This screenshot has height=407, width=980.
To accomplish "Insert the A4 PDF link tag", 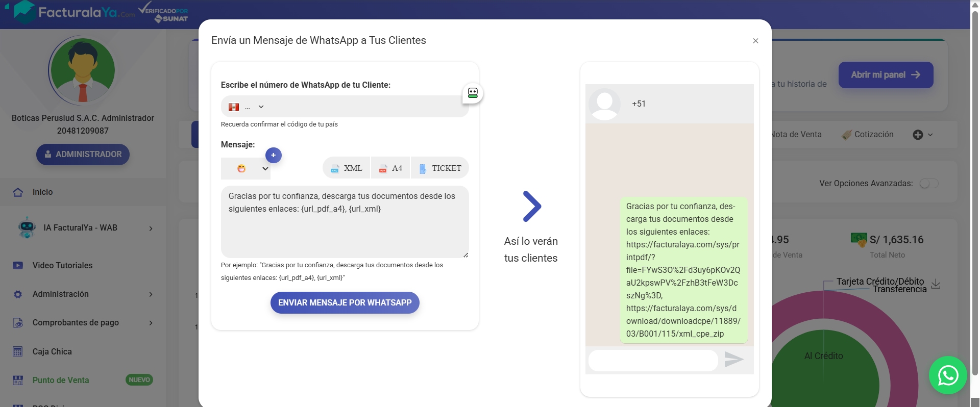I will [x=390, y=168].
